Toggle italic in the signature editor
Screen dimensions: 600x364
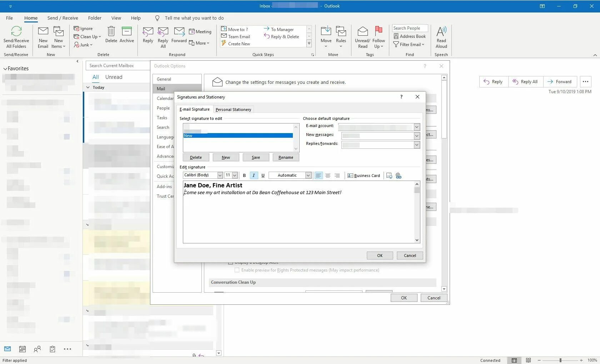click(254, 175)
